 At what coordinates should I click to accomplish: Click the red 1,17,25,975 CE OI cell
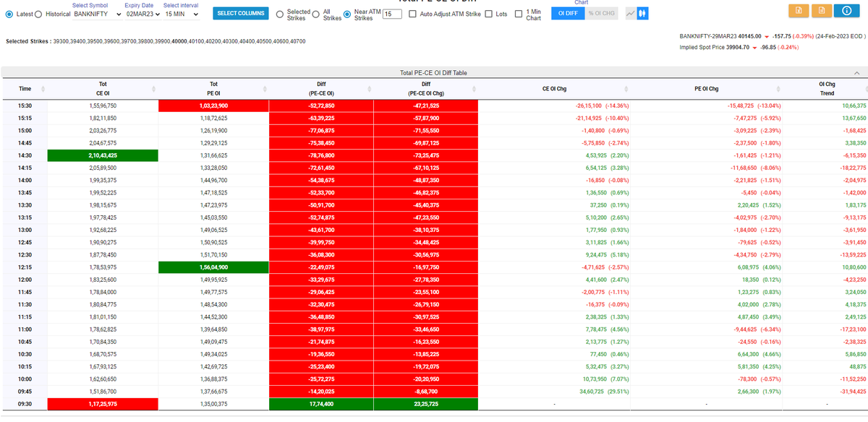click(103, 403)
